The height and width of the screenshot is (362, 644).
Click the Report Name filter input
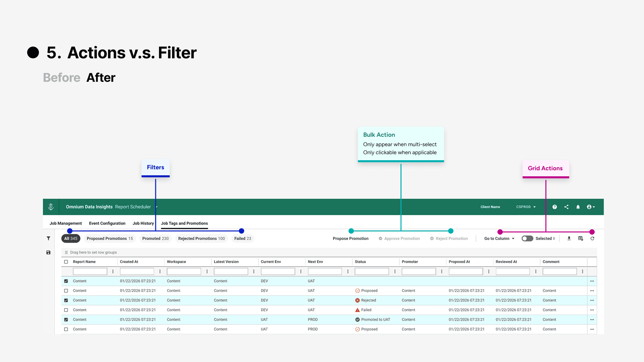90,271
